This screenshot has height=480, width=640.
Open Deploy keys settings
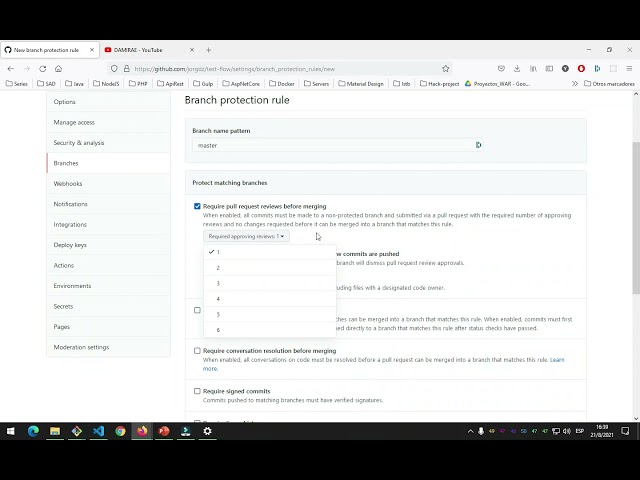tap(109, 245)
